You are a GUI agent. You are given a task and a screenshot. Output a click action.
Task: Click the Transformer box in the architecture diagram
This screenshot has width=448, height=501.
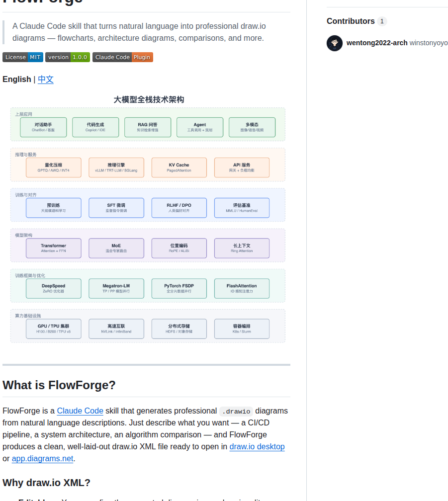pyautogui.click(x=53, y=249)
